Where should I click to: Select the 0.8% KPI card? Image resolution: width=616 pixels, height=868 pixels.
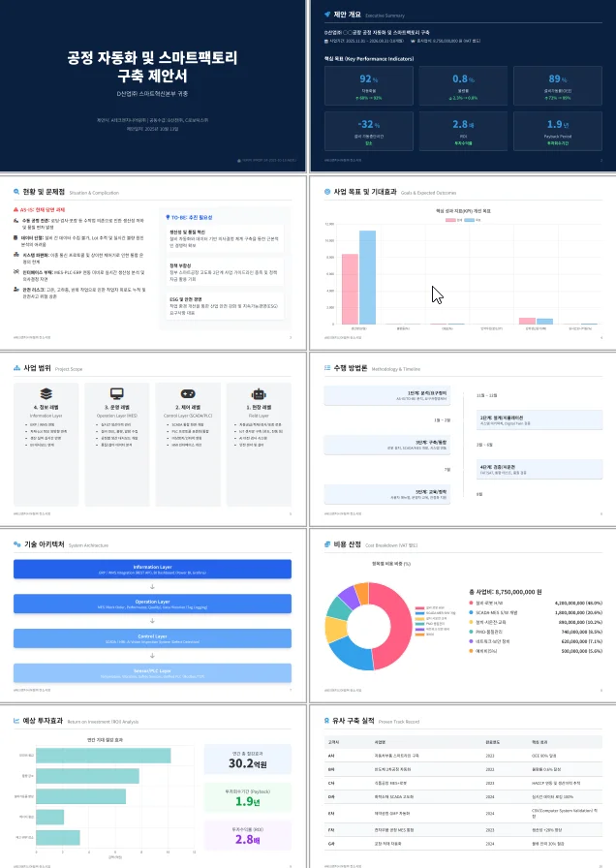pyautogui.click(x=463, y=85)
